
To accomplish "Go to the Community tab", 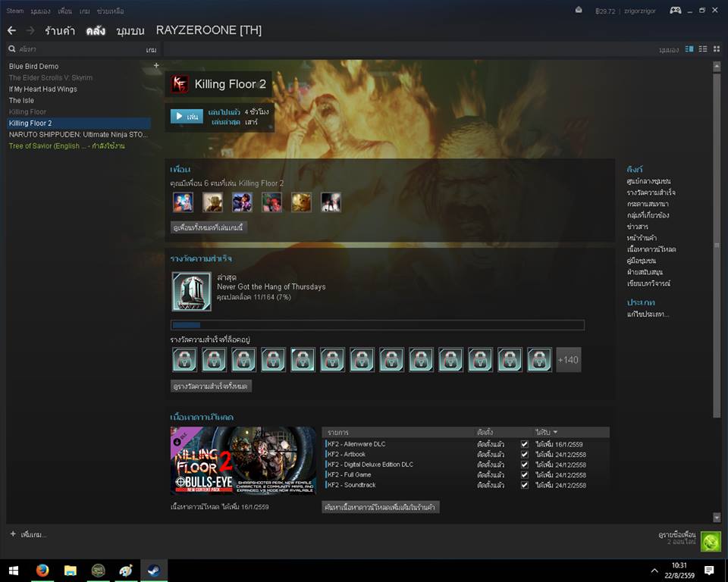I will (130, 30).
